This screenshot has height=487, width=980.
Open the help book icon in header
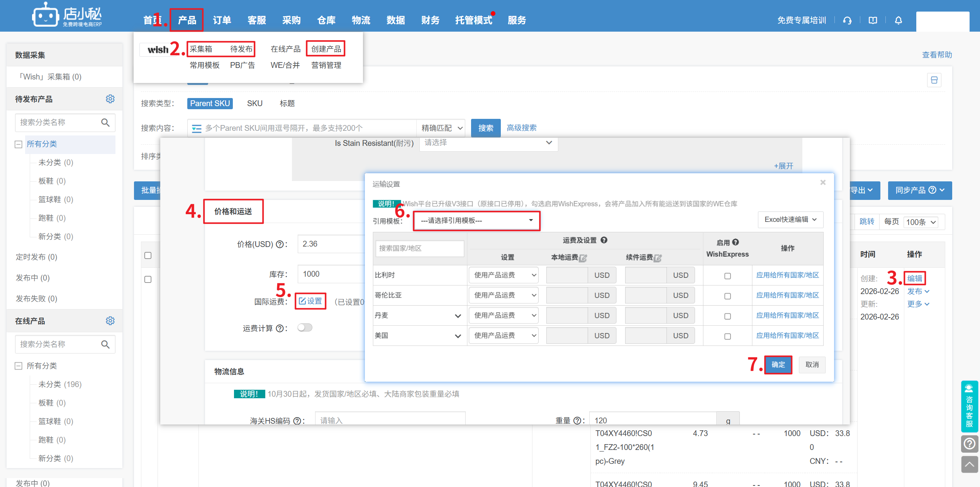(x=873, y=20)
